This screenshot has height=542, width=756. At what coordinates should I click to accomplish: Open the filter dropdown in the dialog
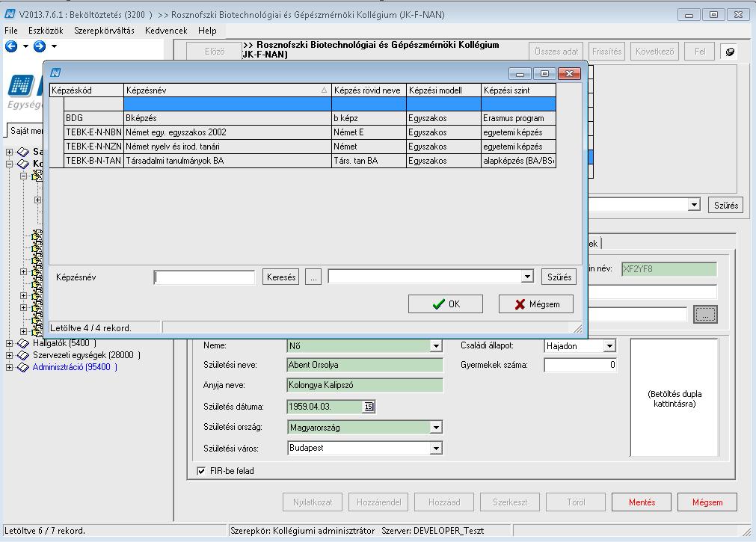527,277
